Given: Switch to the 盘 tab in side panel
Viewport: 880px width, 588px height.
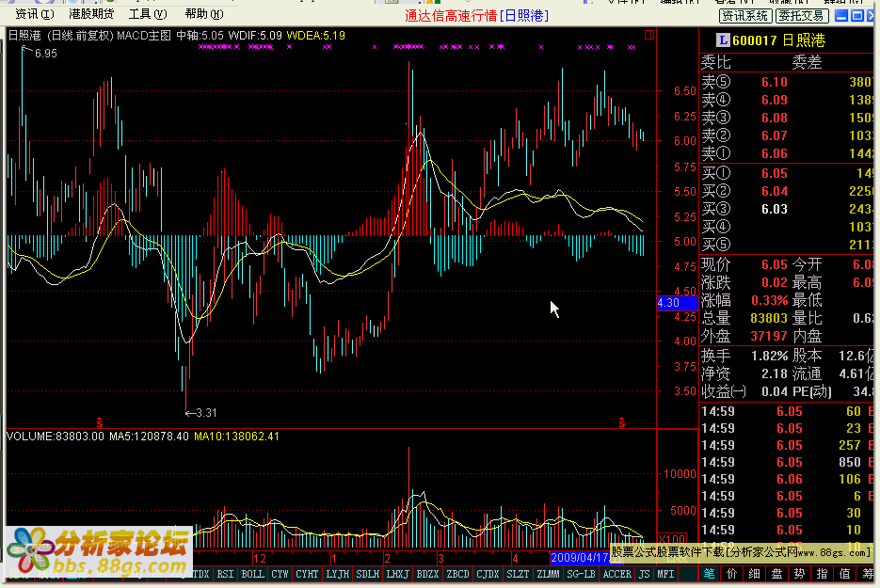Looking at the screenshot, I should pos(776,573).
